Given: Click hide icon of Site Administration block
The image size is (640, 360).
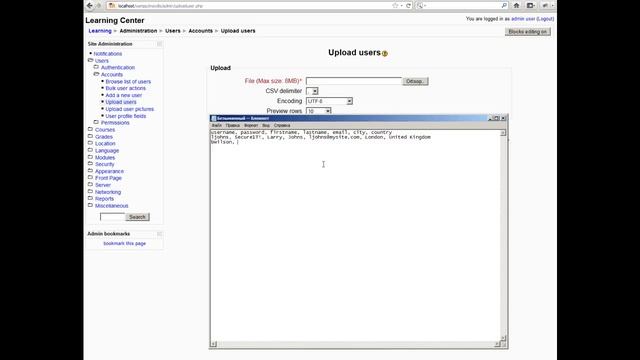Looking at the screenshot, I should (x=160, y=44).
